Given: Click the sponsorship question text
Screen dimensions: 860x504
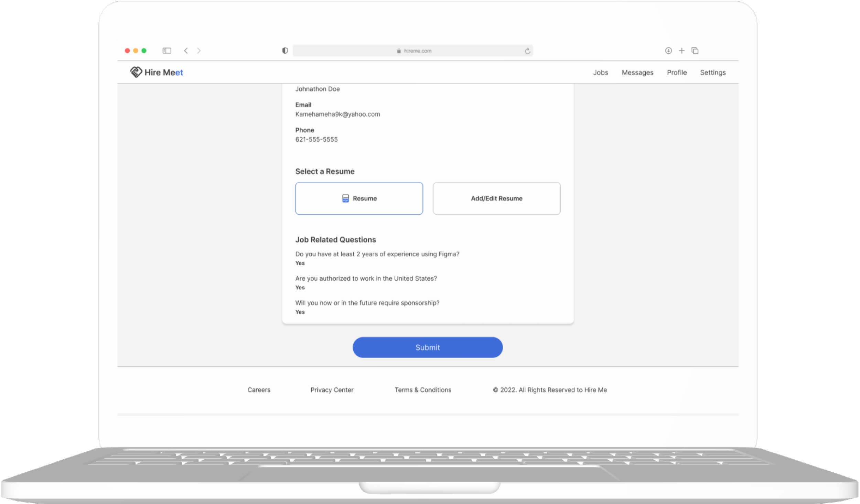Looking at the screenshot, I should [x=367, y=303].
